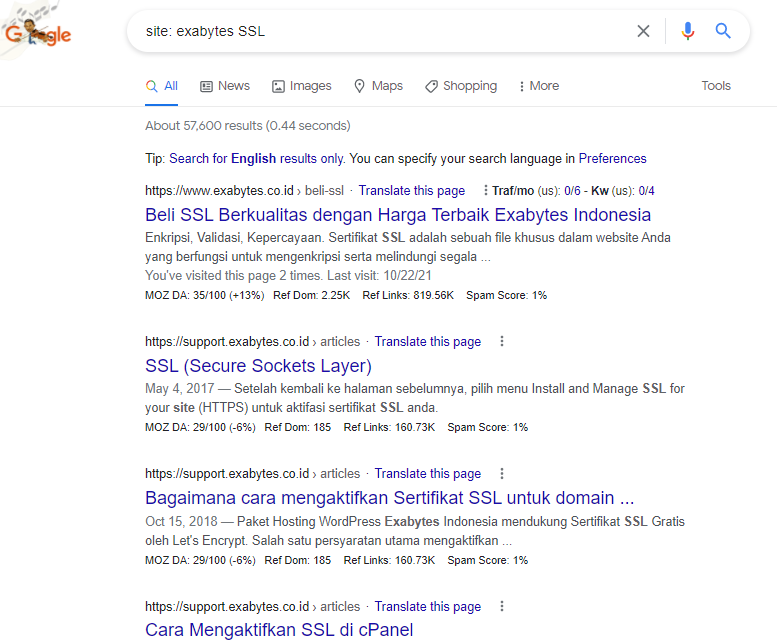The width and height of the screenshot is (777, 644).
Task: Open 'Bagaimana cara mengaktifkan Sertifikat SSL' result
Action: click(389, 498)
